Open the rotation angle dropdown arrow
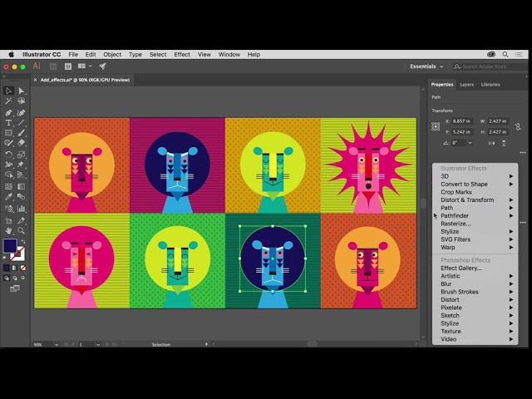Image resolution: width=532 pixels, height=399 pixels. [471, 143]
